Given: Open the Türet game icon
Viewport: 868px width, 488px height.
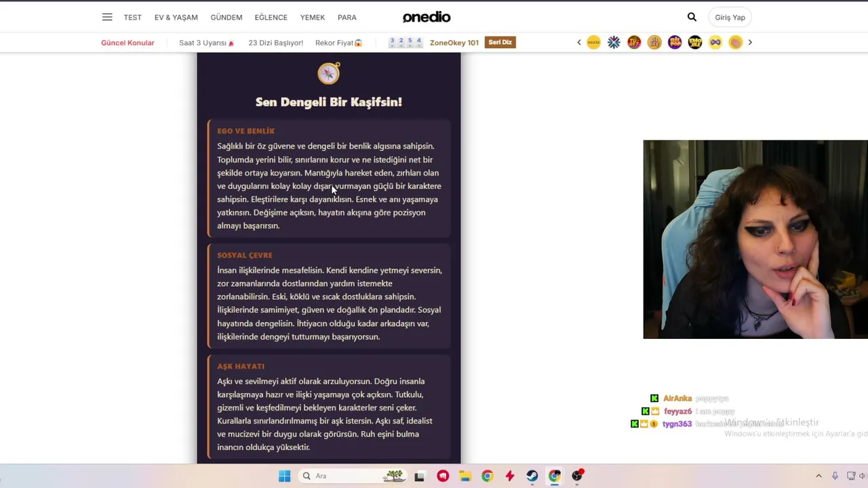Looking at the screenshot, I should (634, 42).
